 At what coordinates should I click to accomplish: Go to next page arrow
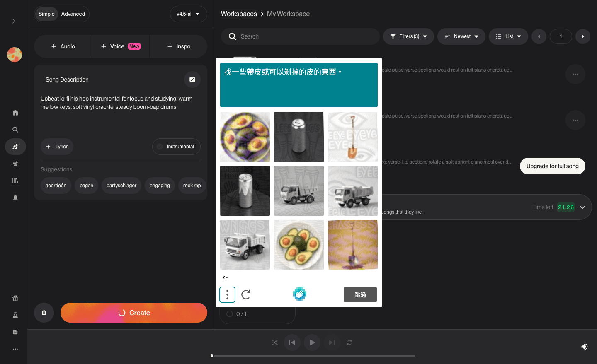click(583, 36)
